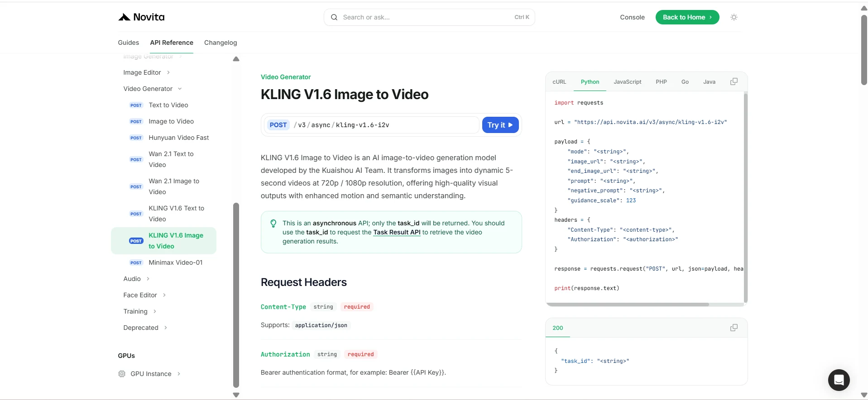Click POST badge beside Minimax Video-01
The width and height of the screenshot is (868, 400).
[x=136, y=262]
